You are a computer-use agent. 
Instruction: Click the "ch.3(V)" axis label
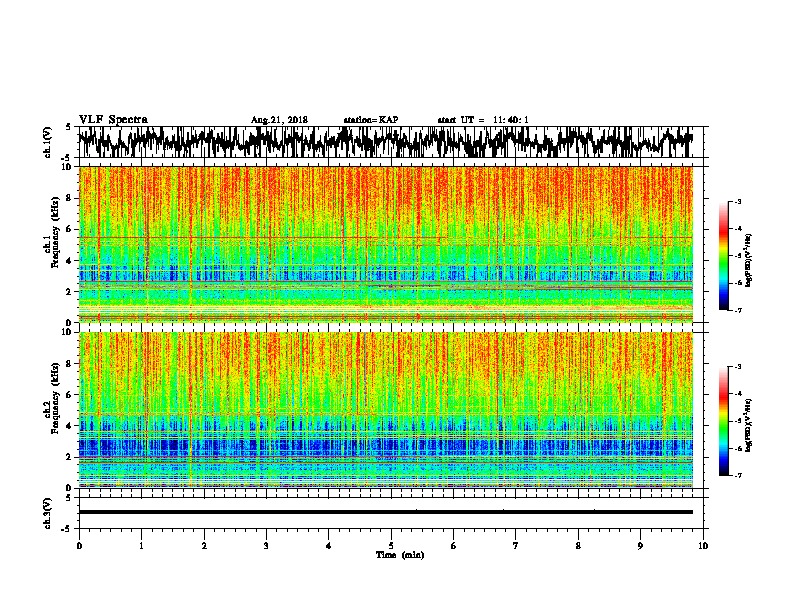(x=48, y=513)
